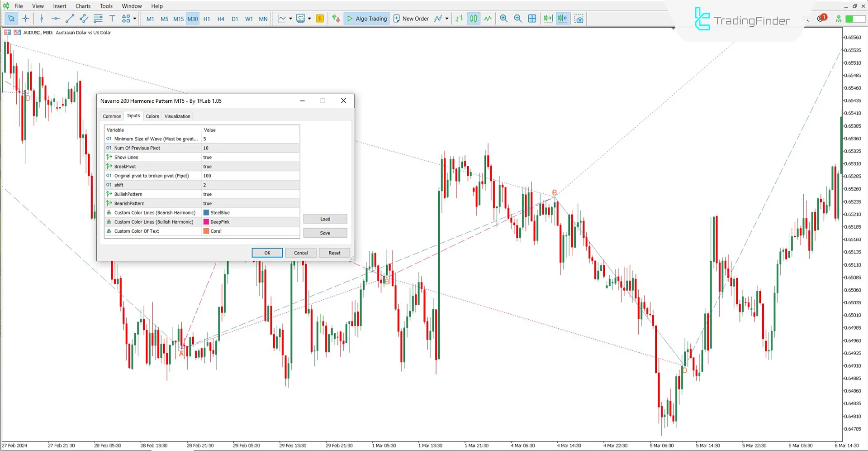Select the Crosshair tool
Image resolution: width=868 pixels, height=451 pixels.
pyautogui.click(x=25, y=19)
